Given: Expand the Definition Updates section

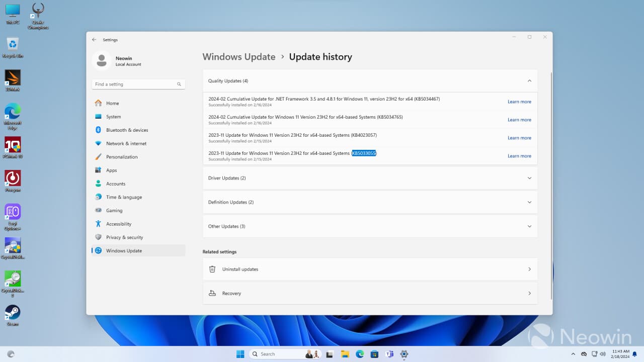Looking at the screenshot, I should pos(529,202).
